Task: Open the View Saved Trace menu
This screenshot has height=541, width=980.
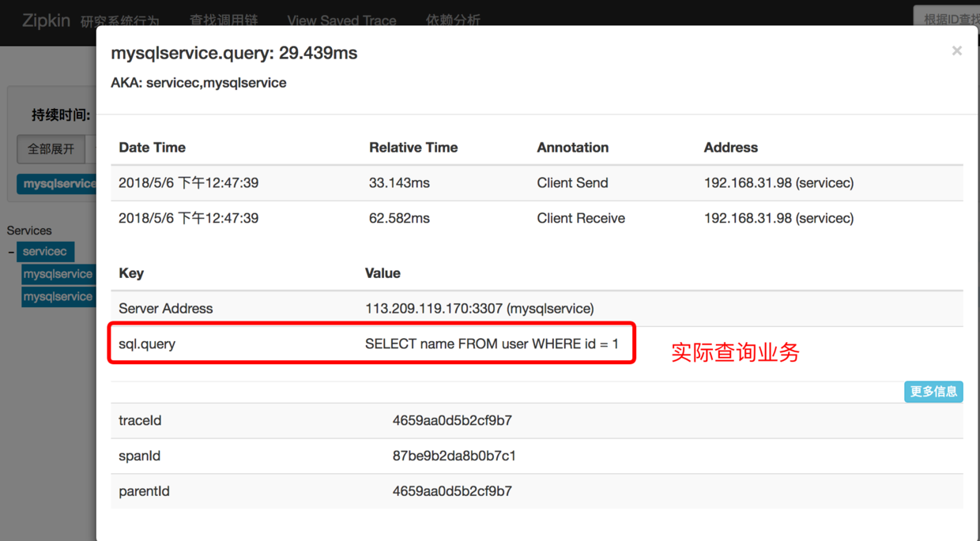Action: 341,21
